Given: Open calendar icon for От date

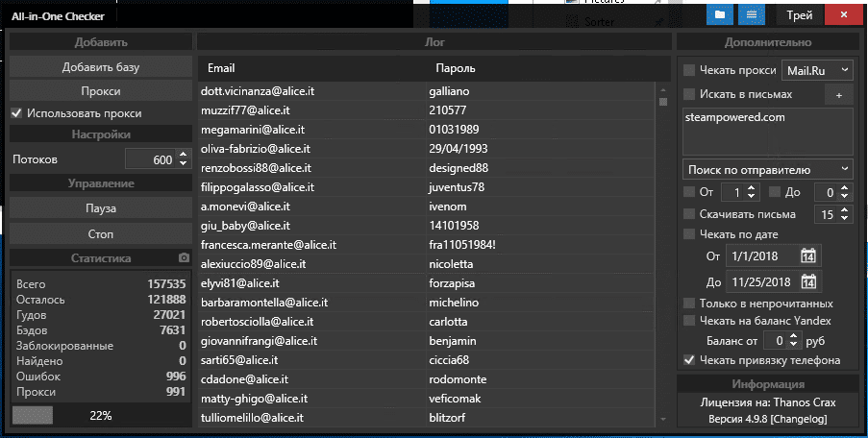Looking at the screenshot, I should (808, 256).
